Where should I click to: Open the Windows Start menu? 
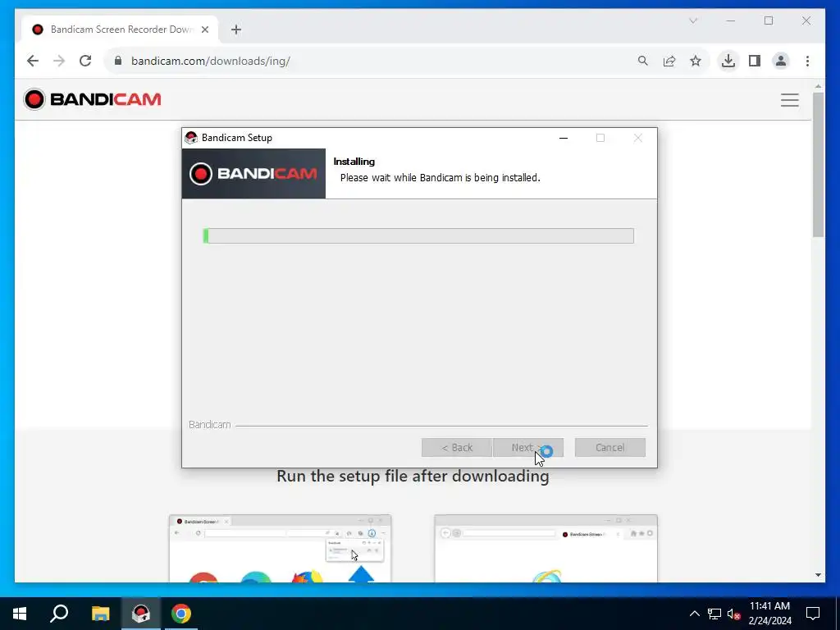coord(20,614)
